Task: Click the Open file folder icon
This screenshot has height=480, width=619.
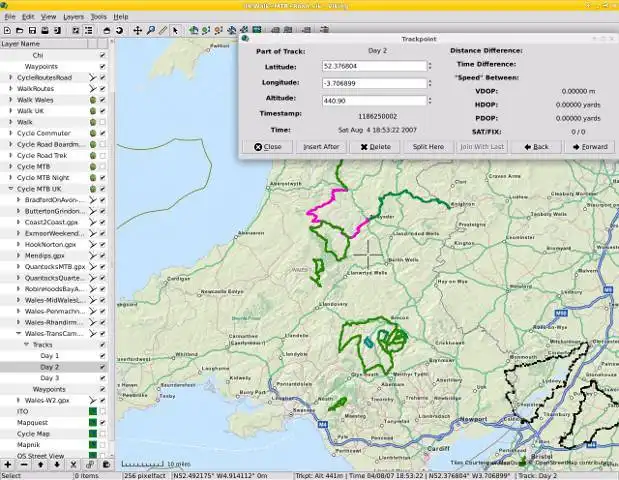Action: [x=20, y=30]
